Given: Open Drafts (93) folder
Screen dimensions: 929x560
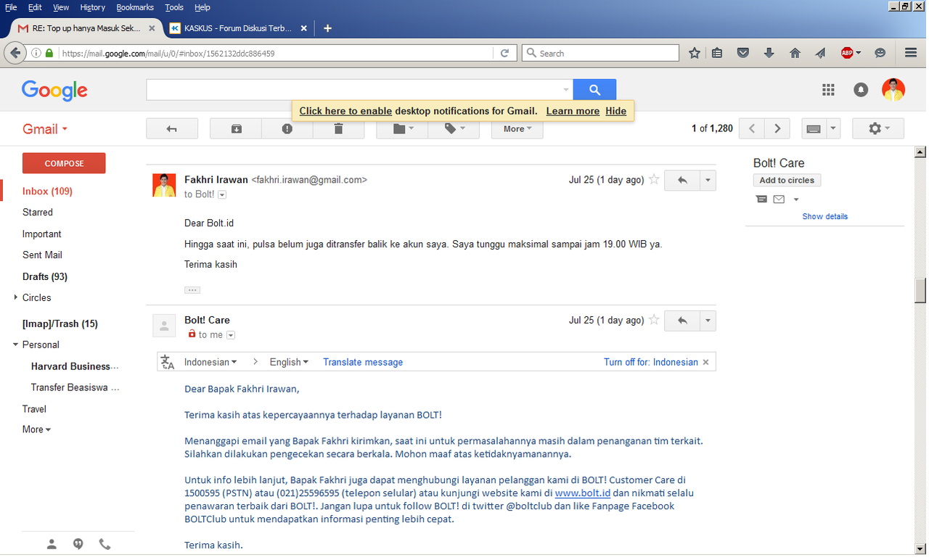Looking at the screenshot, I should coord(45,276).
